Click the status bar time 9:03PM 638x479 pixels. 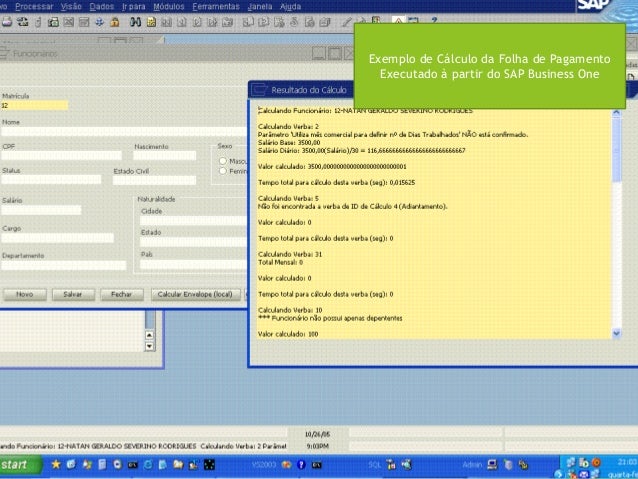tap(317, 446)
